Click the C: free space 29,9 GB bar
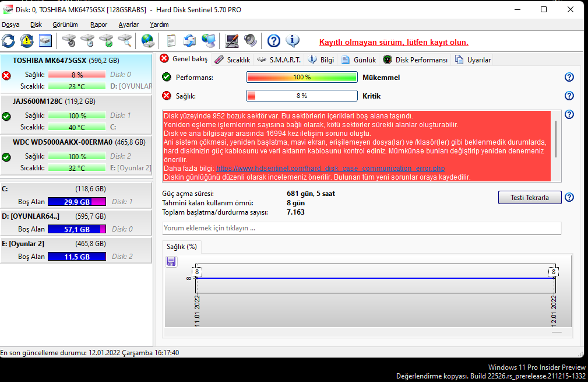588x382 pixels. [x=77, y=202]
